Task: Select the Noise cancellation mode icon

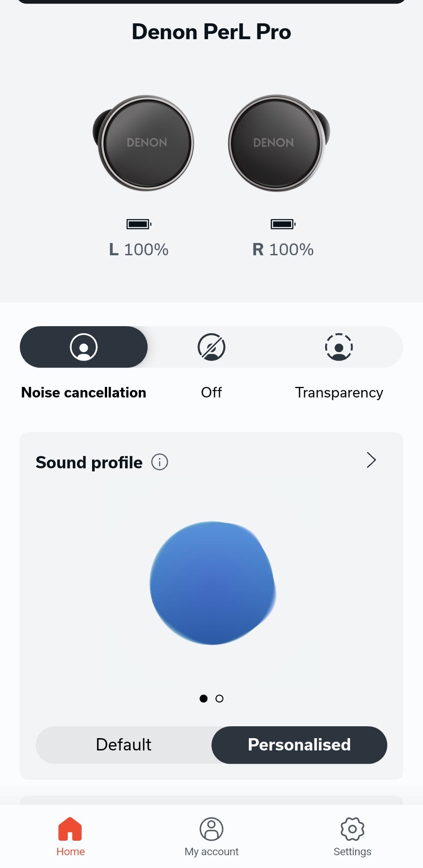Action: pyautogui.click(x=84, y=347)
